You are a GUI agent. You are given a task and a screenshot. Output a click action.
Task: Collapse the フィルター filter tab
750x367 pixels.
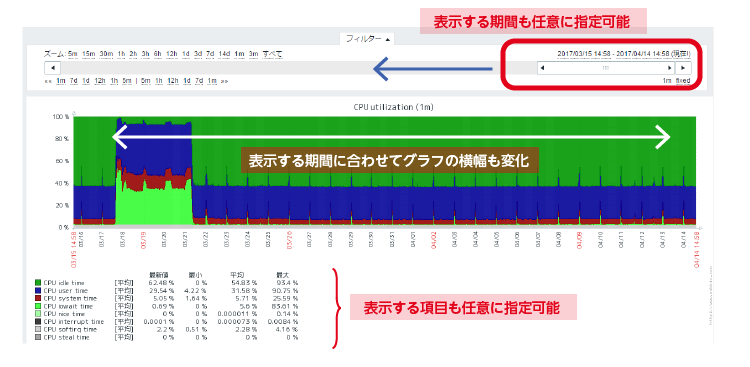(x=367, y=39)
